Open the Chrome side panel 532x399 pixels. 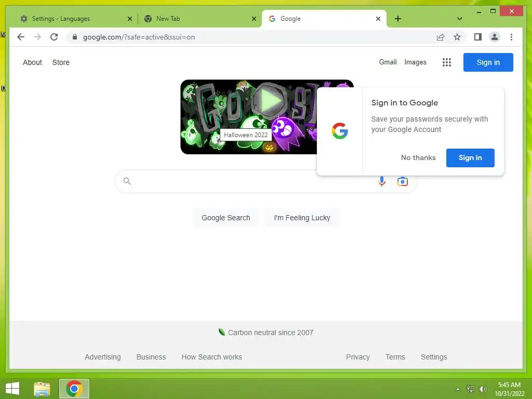click(x=478, y=37)
